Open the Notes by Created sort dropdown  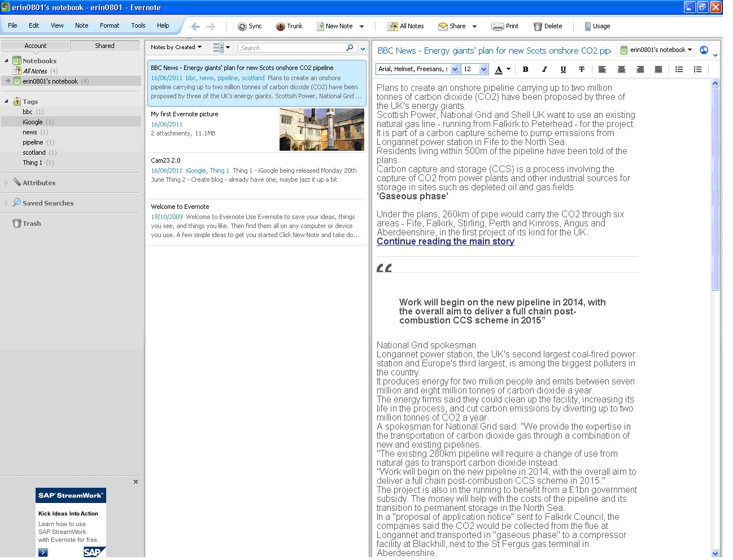coord(176,47)
